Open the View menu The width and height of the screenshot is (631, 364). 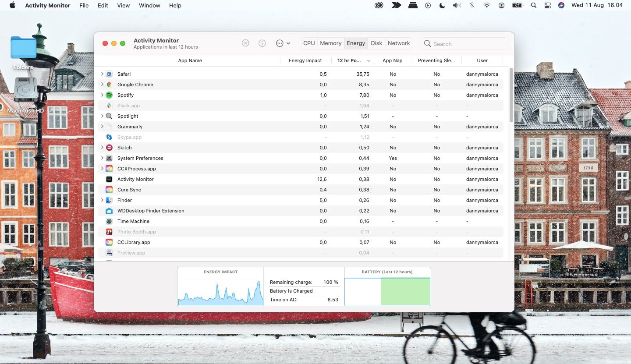123,5
